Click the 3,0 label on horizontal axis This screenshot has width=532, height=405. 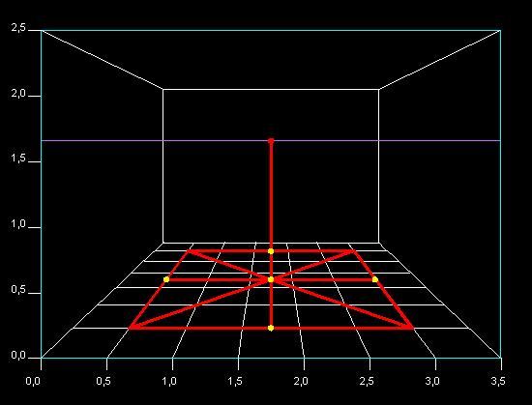(432, 381)
